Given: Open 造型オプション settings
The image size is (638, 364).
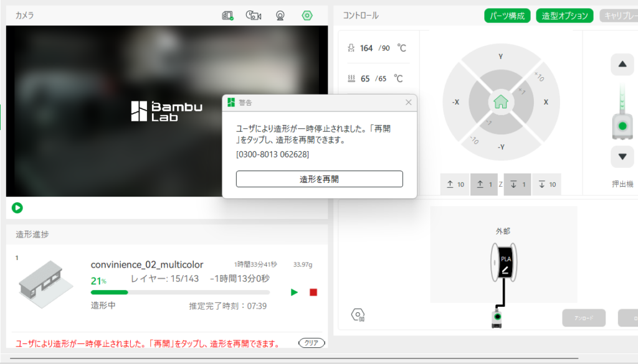Looking at the screenshot, I should pos(564,16).
